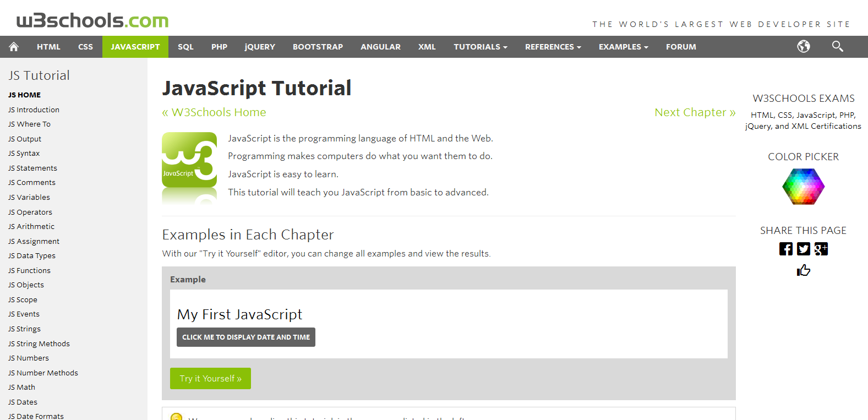Open JS Events in sidebar

click(24, 314)
